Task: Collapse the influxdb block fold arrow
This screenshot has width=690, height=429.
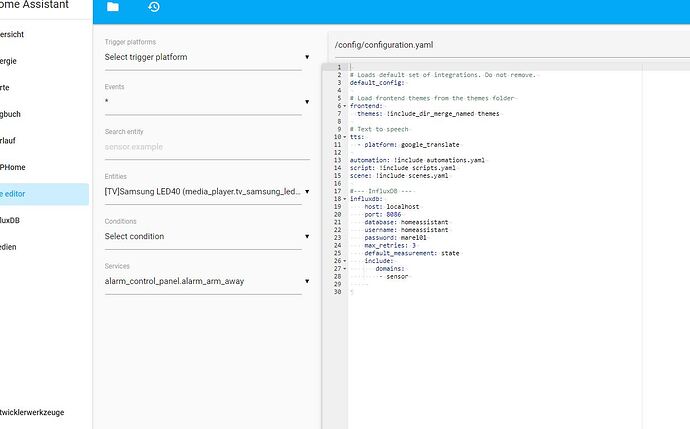Action: pos(345,199)
